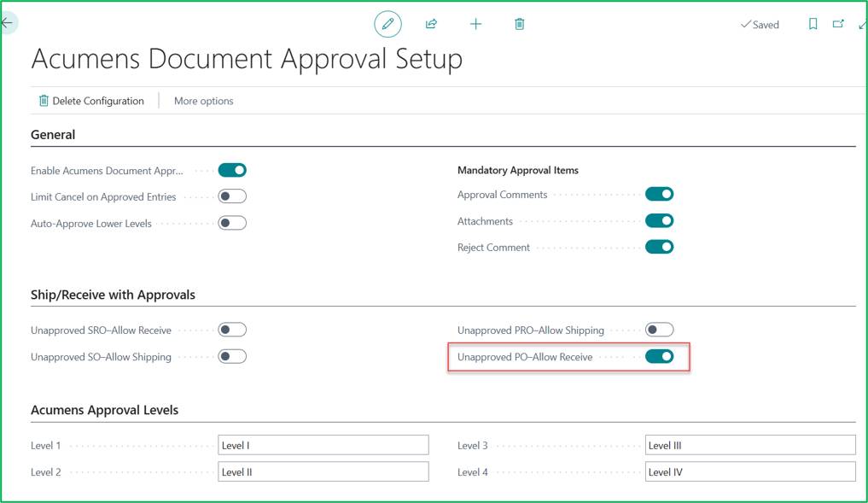Toggle Reject Comment mandatory switch
The image size is (868, 503).
point(659,247)
